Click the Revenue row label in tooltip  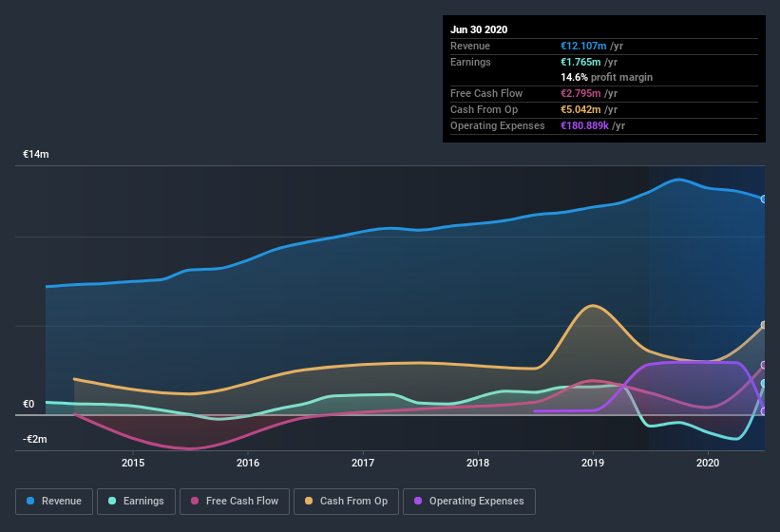tap(470, 46)
